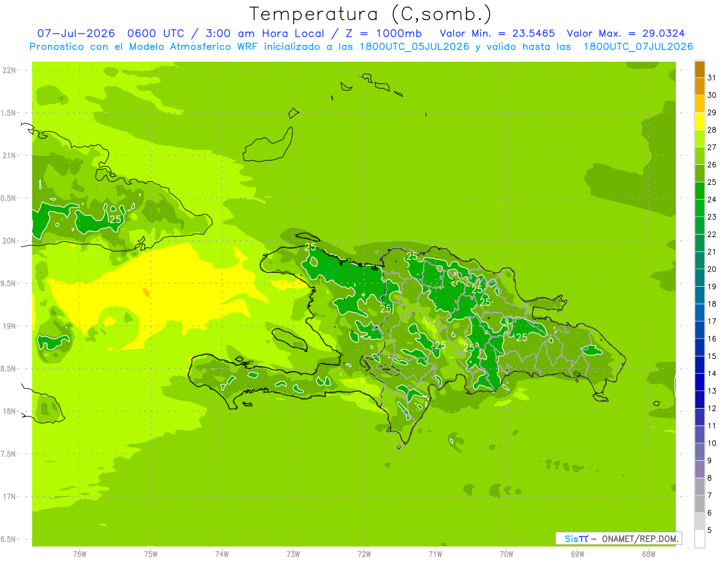Click the Gonâve island outline west of Haiti
Viewport: 728px width, 562px height.
click(291, 339)
